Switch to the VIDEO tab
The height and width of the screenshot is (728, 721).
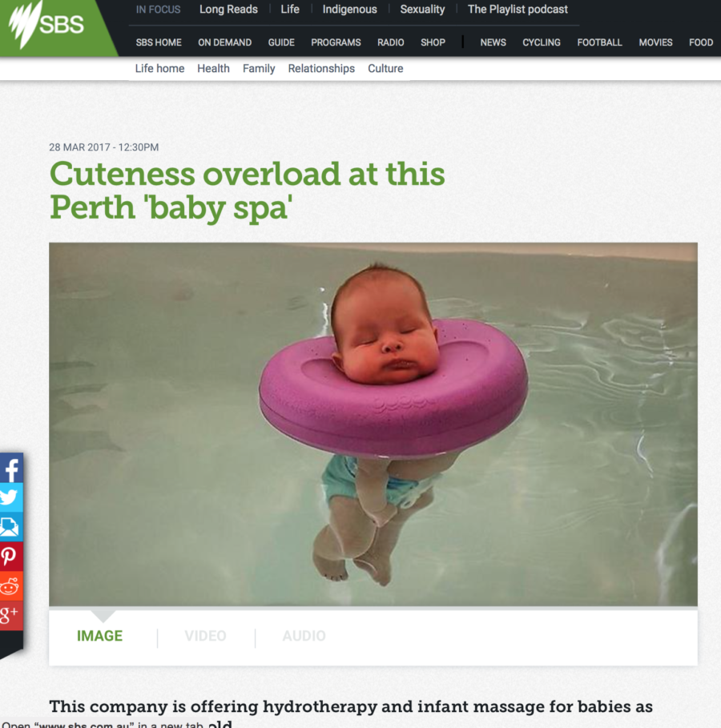tap(205, 636)
